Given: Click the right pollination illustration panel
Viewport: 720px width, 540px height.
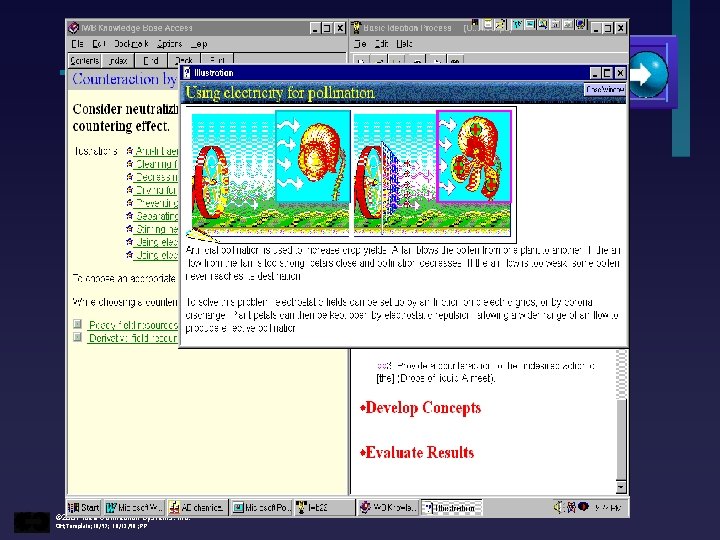Looking at the screenshot, I should [432, 173].
